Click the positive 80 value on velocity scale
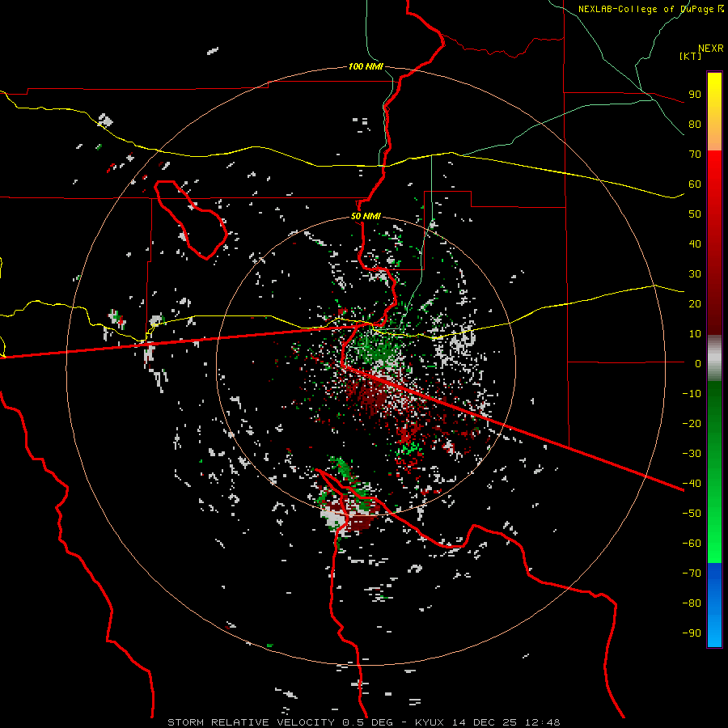The height and width of the screenshot is (728, 728). click(x=695, y=125)
